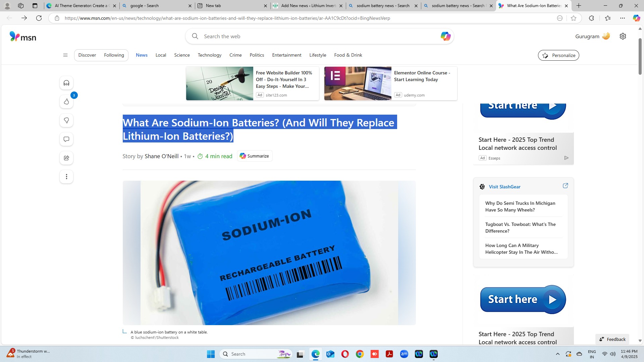Image resolution: width=644 pixels, height=362 pixels.
Task: Show hidden system tray icons chevron
Action: (x=557, y=354)
